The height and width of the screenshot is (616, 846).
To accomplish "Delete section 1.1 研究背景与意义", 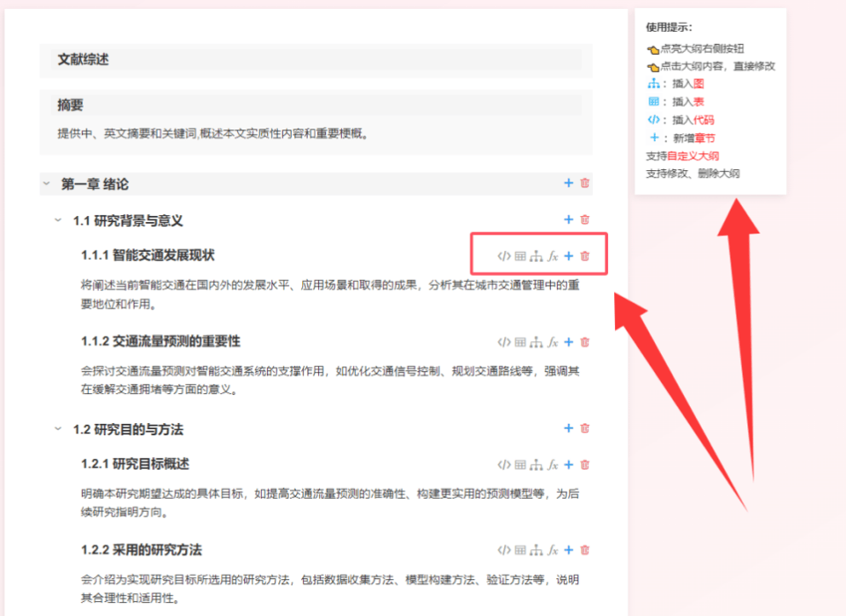I will click(584, 219).
